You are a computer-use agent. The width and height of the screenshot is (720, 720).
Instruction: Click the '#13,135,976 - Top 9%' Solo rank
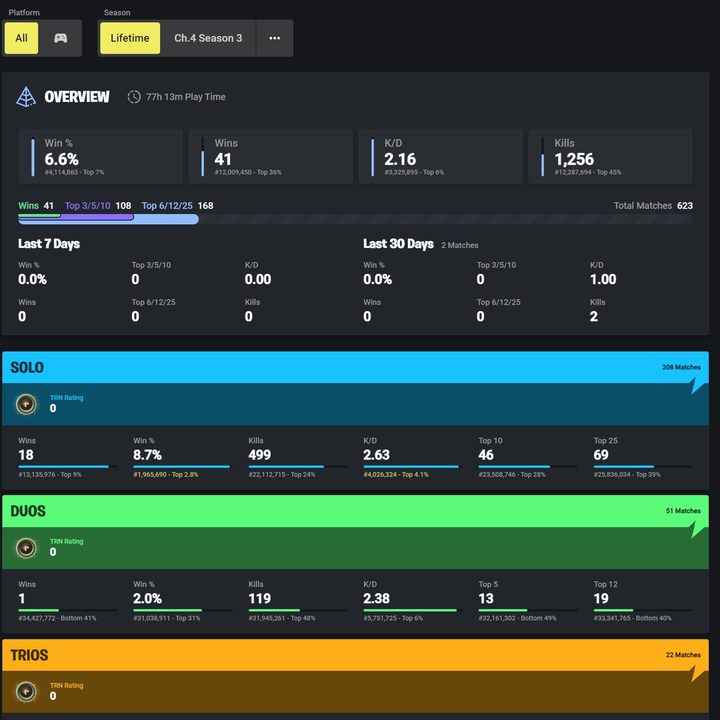tap(50, 475)
